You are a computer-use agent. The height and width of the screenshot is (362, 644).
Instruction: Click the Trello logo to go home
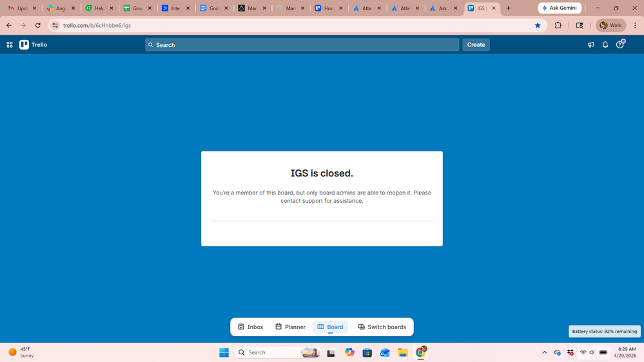point(34,44)
